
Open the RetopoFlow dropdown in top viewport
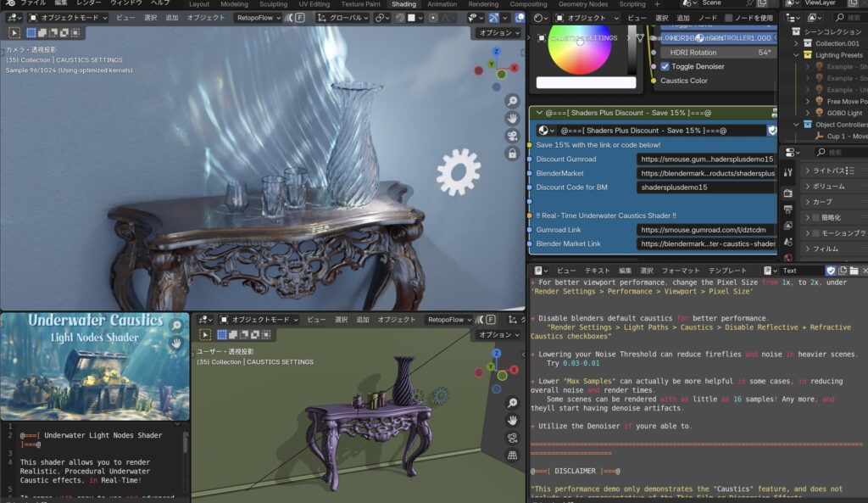click(259, 18)
